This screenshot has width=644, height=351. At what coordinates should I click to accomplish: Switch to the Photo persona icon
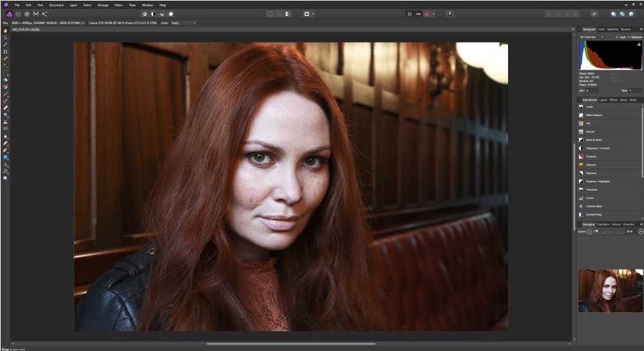point(9,14)
